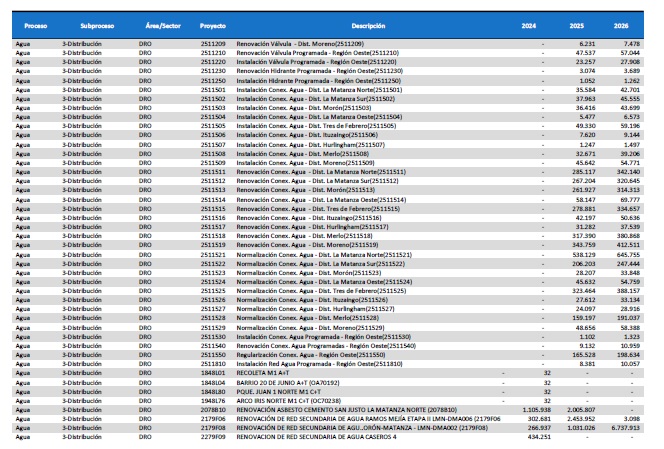Click project code 2511209 cell
664x449 pixels.
tap(212, 45)
